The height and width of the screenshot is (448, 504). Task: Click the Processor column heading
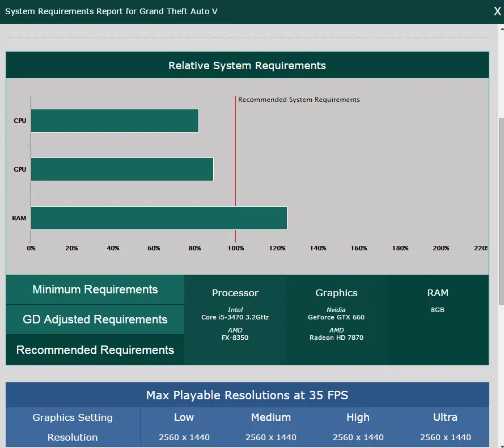(235, 293)
